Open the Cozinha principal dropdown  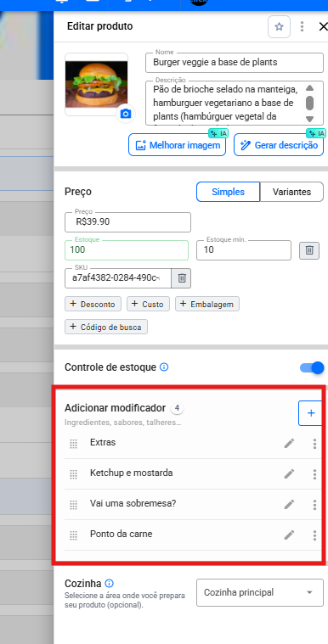[260, 592]
